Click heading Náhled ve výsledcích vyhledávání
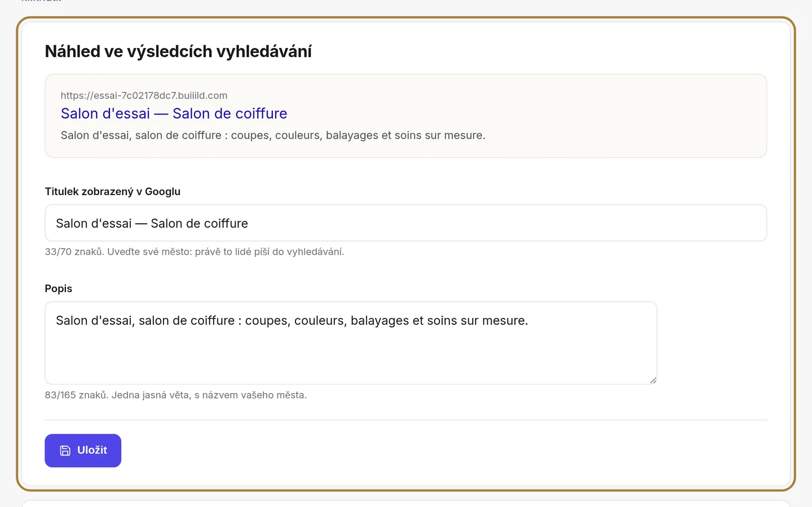 click(178, 51)
